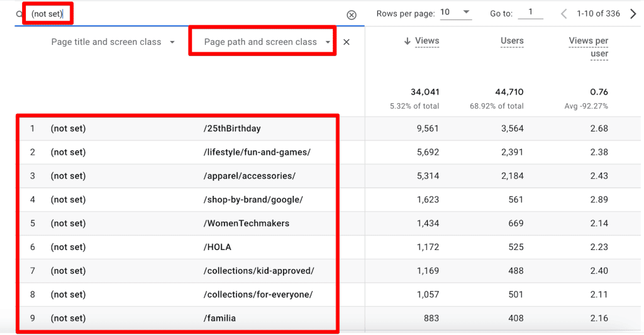Click (not set) in row 1
The image size is (644, 335).
point(68,128)
